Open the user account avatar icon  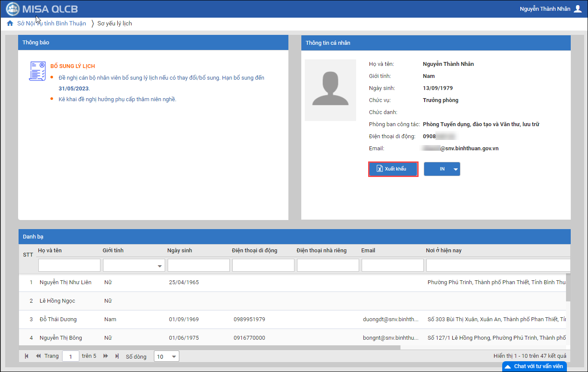pos(578,9)
